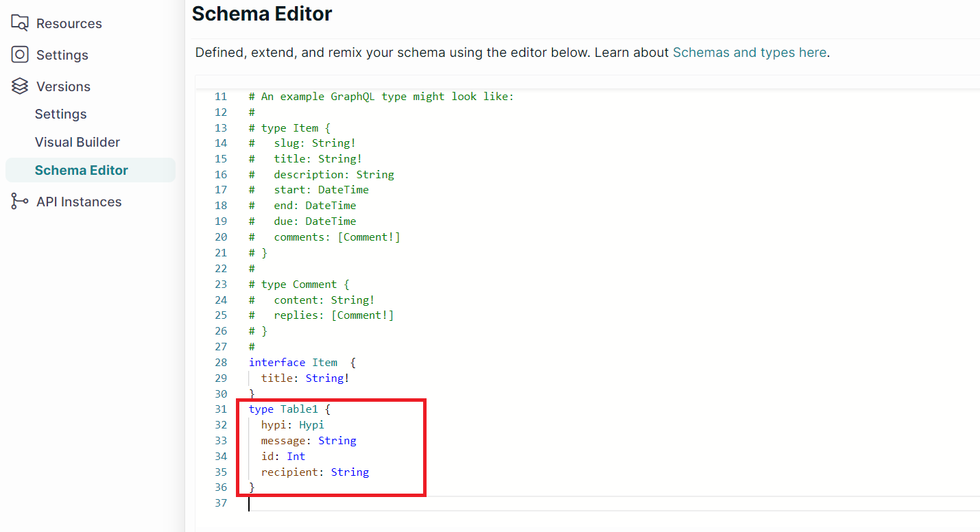Click line 33 'message: String'

309,441
